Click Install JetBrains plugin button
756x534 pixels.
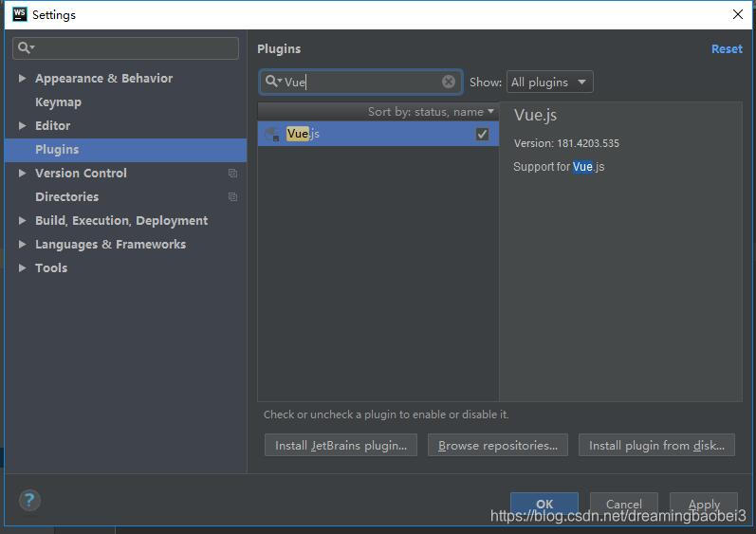click(341, 446)
